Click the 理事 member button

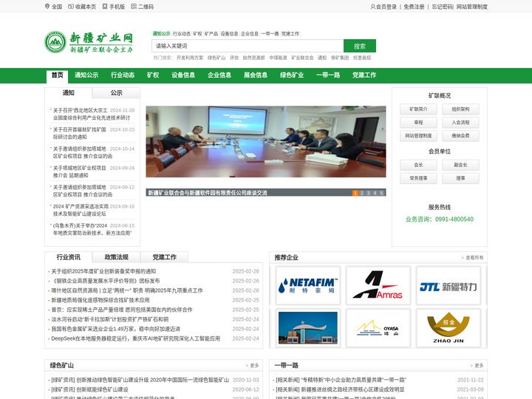coord(460,178)
